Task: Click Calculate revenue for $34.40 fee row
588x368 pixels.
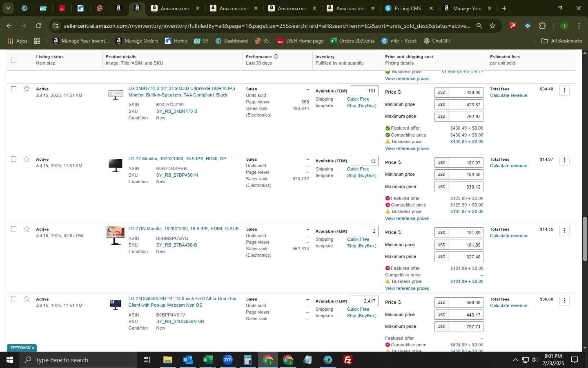Action: [x=508, y=95]
